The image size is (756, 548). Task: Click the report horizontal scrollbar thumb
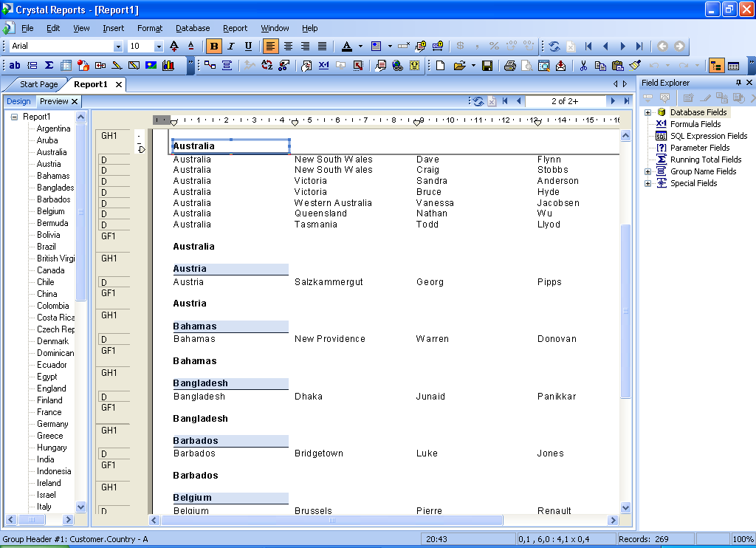[331, 520]
